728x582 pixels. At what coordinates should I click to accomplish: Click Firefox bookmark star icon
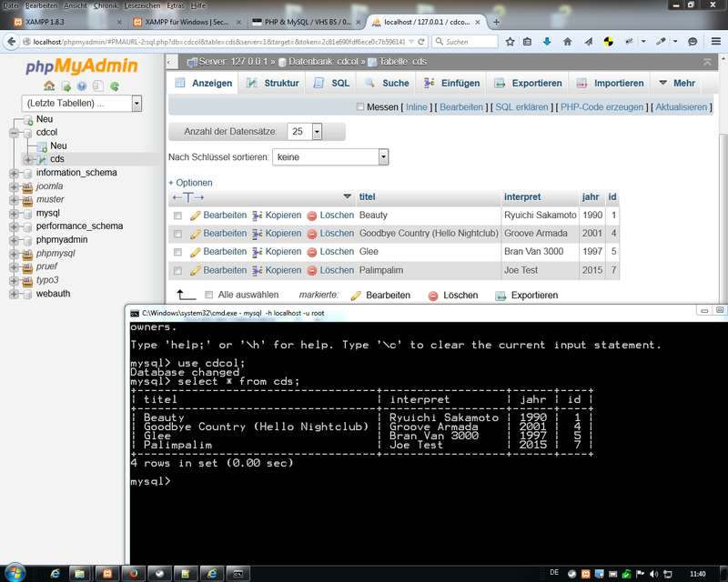coord(510,42)
